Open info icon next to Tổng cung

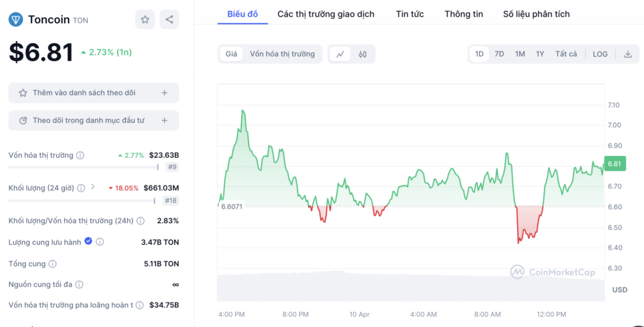pos(53,263)
